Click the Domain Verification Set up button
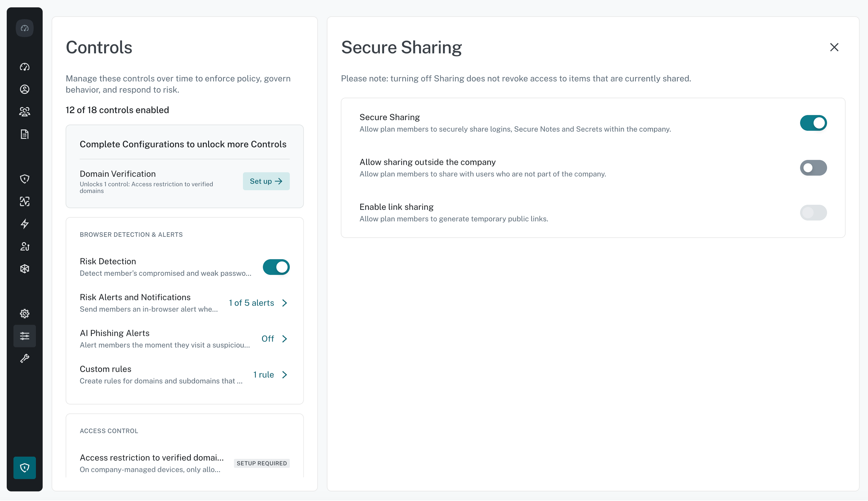Viewport: 868px width, 501px height. (266, 181)
